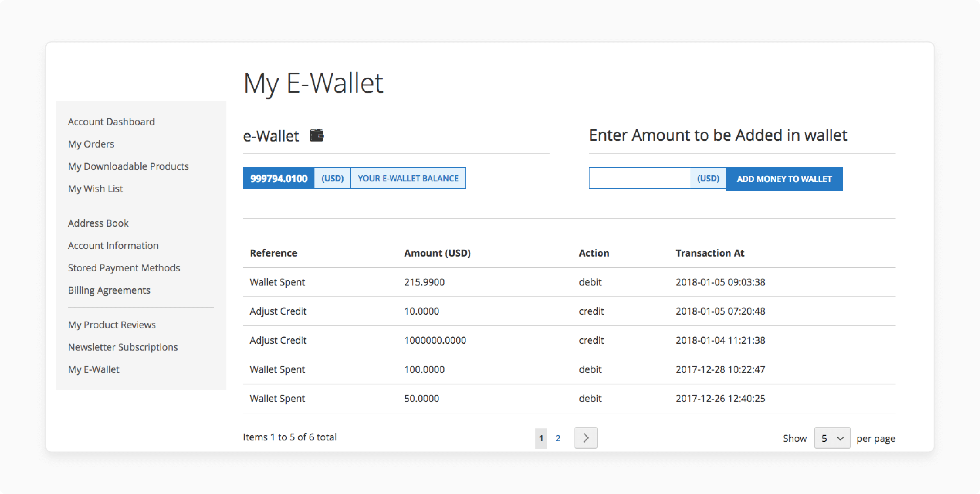
Task: Open the items per page dropdown
Action: tap(832, 438)
